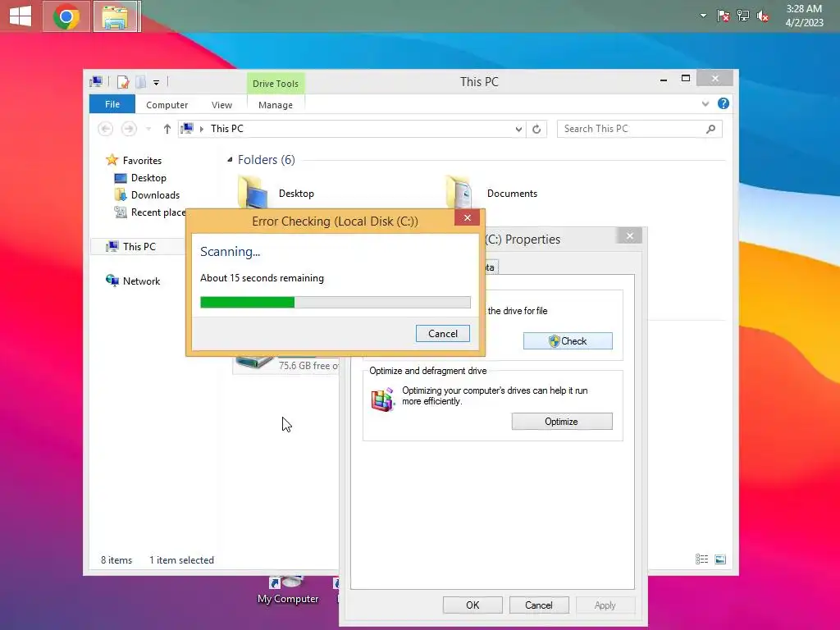Launch Google Chrome from the taskbar
This screenshot has width=840, height=630.
click(x=66, y=16)
